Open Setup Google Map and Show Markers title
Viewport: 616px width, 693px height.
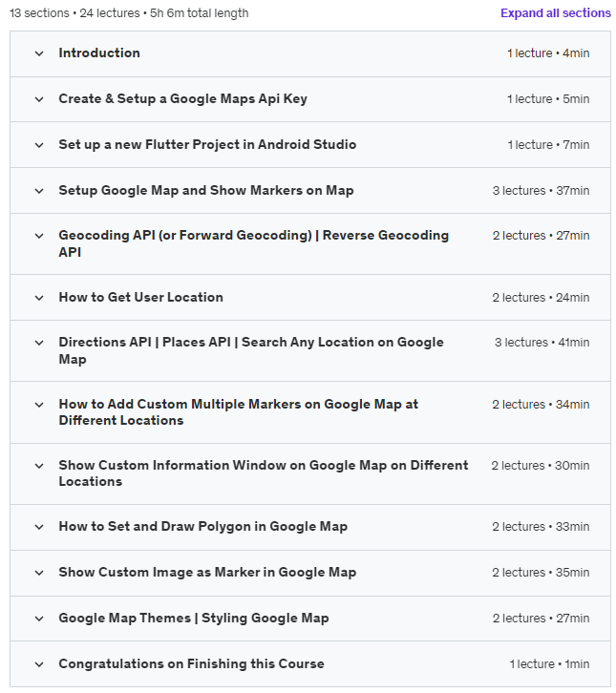[x=206, y=191]
